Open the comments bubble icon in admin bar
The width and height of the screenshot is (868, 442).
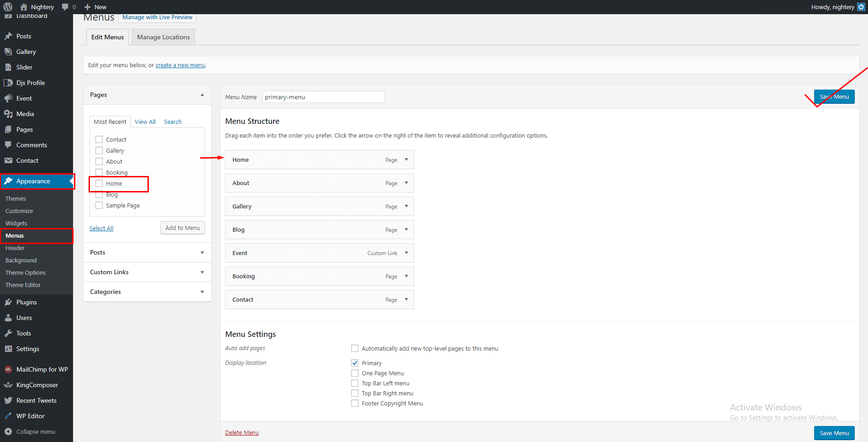[x=65, y=7]
